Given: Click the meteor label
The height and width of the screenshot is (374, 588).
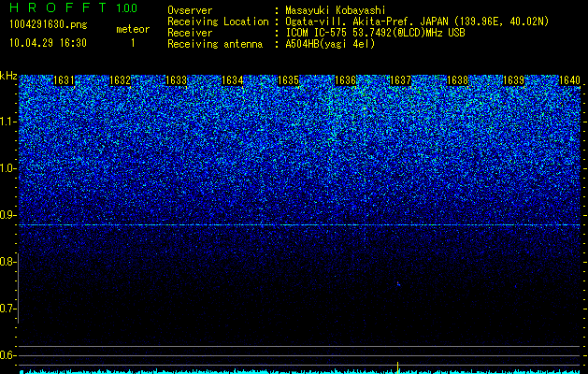Looking at the screenshot, I should click(x=133, y=29).
